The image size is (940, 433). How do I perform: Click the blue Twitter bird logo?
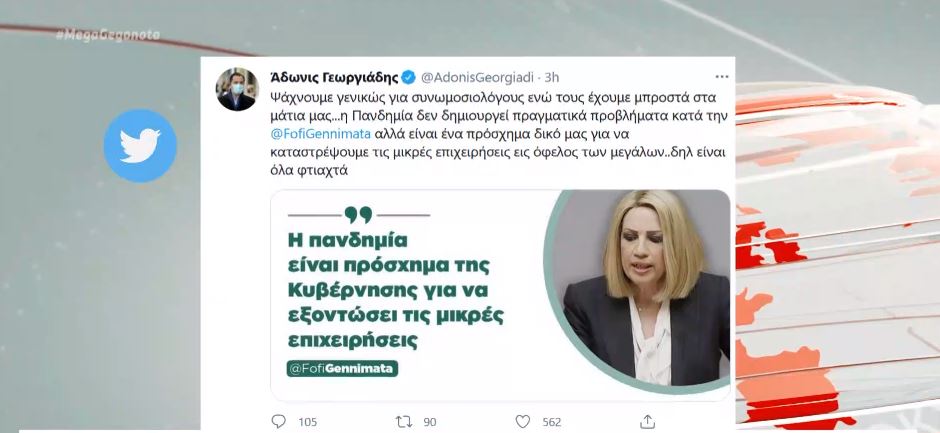click(140, 146)
